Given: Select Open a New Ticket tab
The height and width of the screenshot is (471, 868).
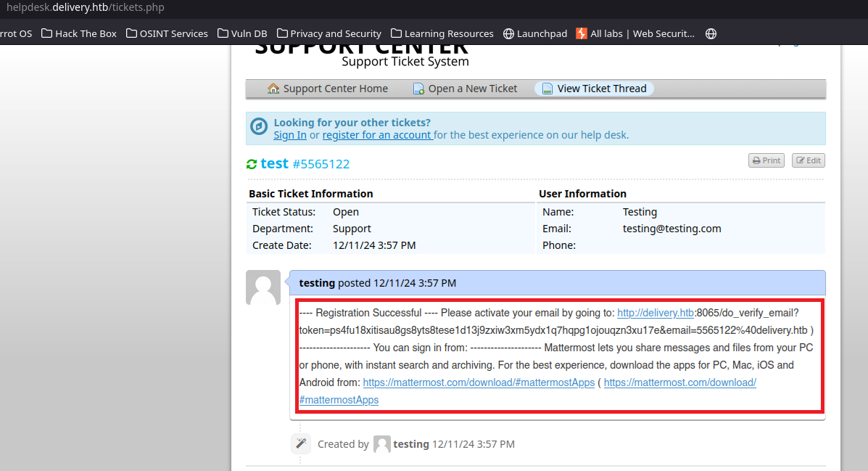Looking at the screenshot, I should pyautogui.click(x=466, y=89).
